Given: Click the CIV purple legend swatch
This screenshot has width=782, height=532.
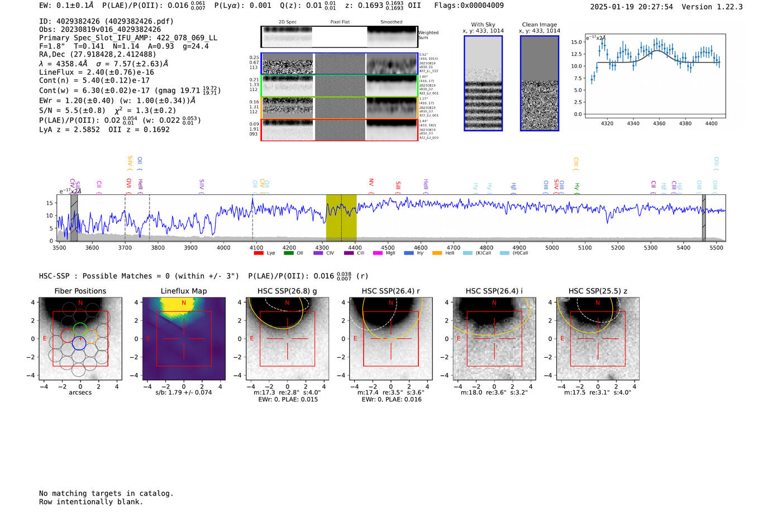Looking at the screenshot, I should point(318,253).
